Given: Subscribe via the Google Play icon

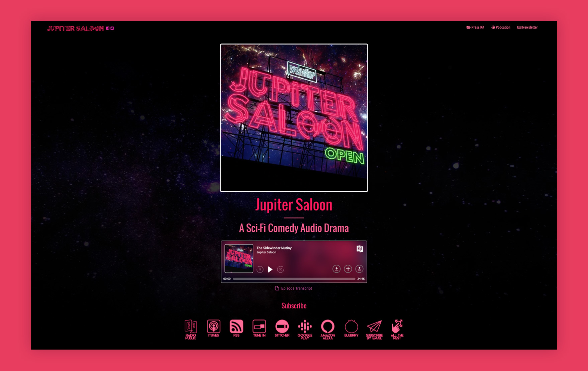Looking at the screenshot, I should (305, 330).
